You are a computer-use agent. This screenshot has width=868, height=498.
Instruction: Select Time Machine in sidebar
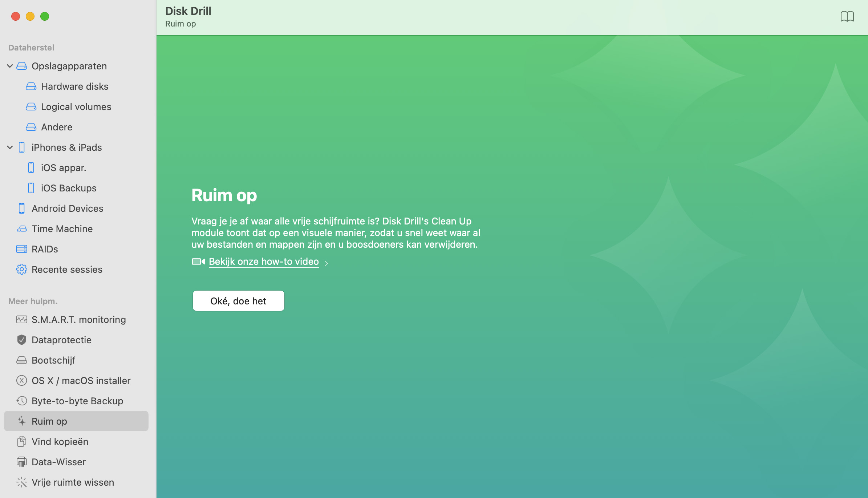pyautogui.click(x=62, y=228)
